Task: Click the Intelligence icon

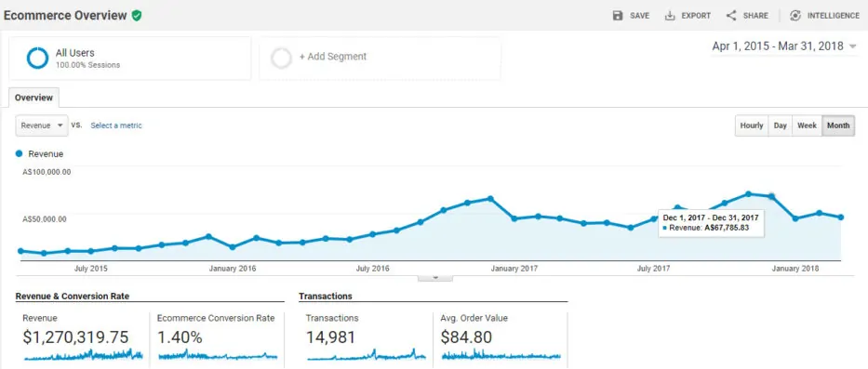Action: point(795,16)
